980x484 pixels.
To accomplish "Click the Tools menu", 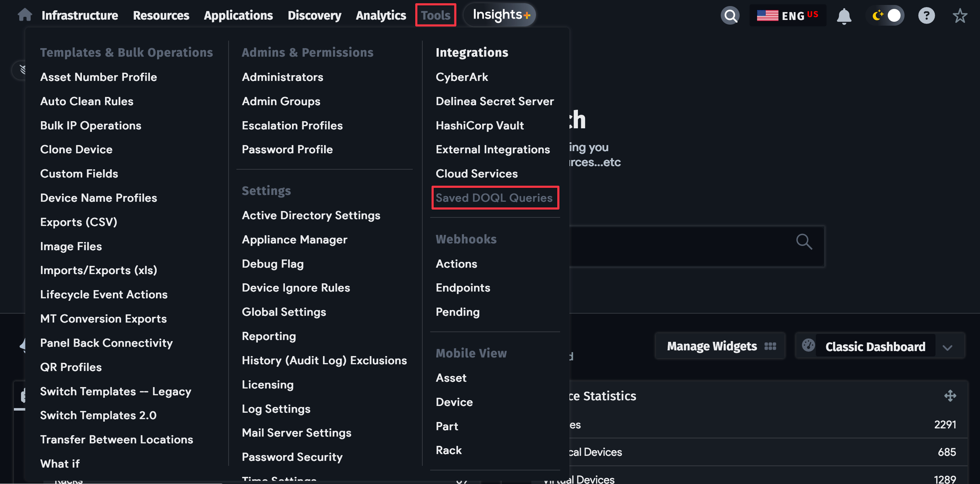I will (x=436, y=15).
